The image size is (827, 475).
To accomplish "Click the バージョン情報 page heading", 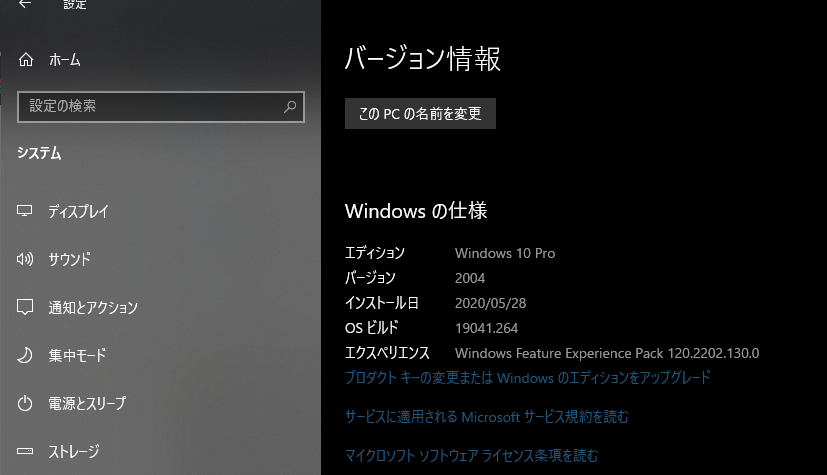I will (422, 58).
